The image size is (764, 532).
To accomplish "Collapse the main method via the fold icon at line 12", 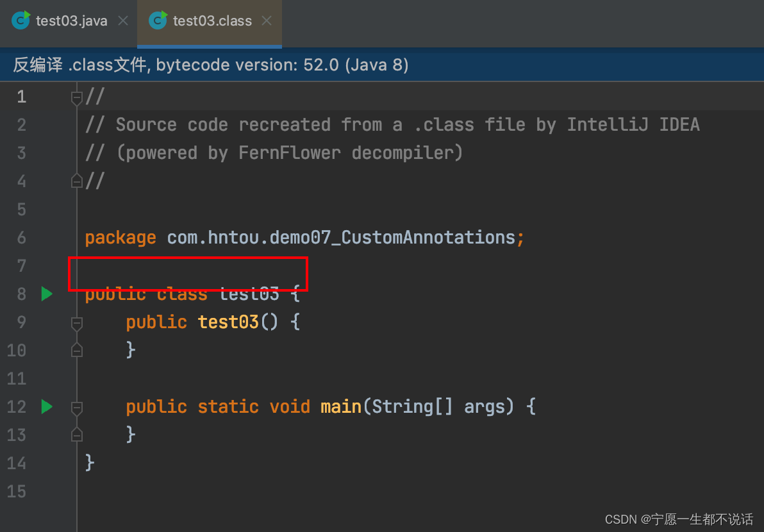I will click(x=76, y=406).
